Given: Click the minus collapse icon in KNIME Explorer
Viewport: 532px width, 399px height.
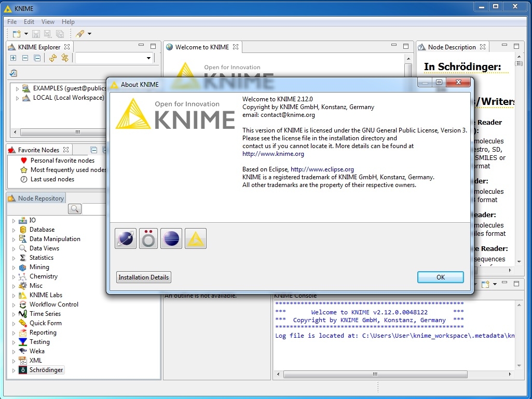Looking at the screenshot, I should 25,58.
